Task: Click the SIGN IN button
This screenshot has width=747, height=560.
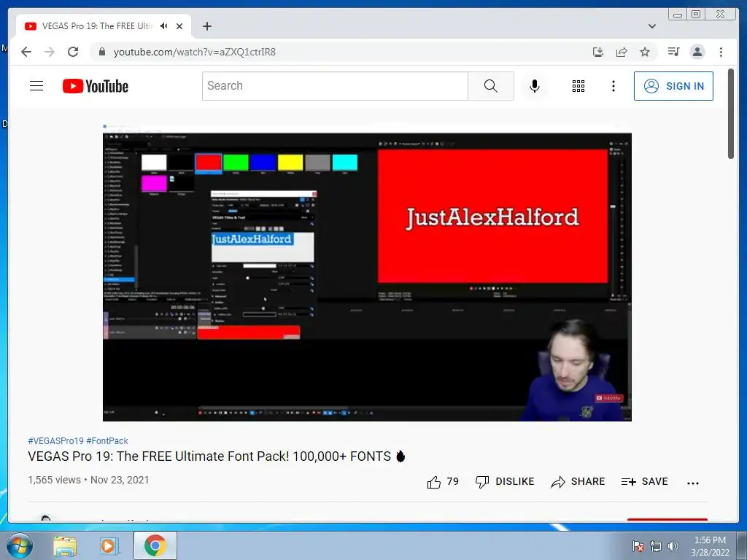Action: coord(673,86)
